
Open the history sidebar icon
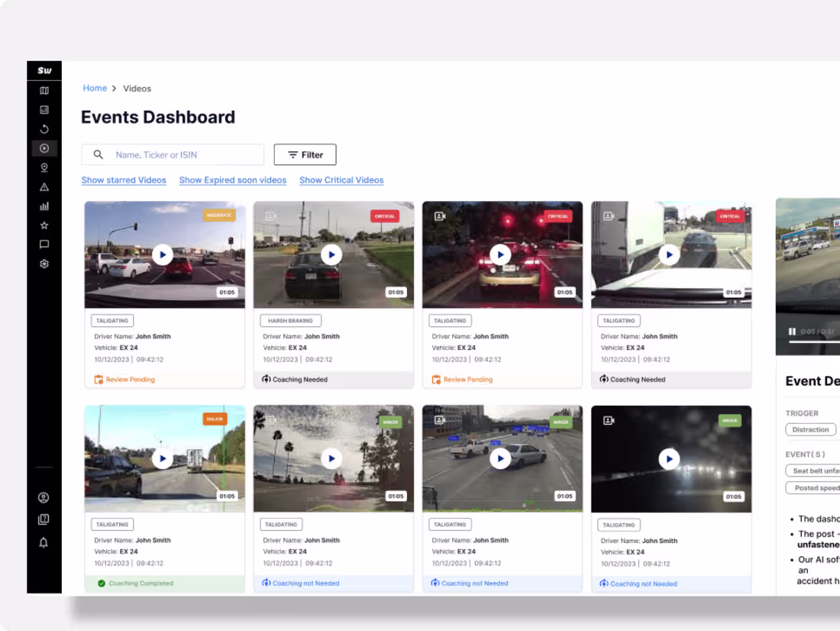(44, 128)
